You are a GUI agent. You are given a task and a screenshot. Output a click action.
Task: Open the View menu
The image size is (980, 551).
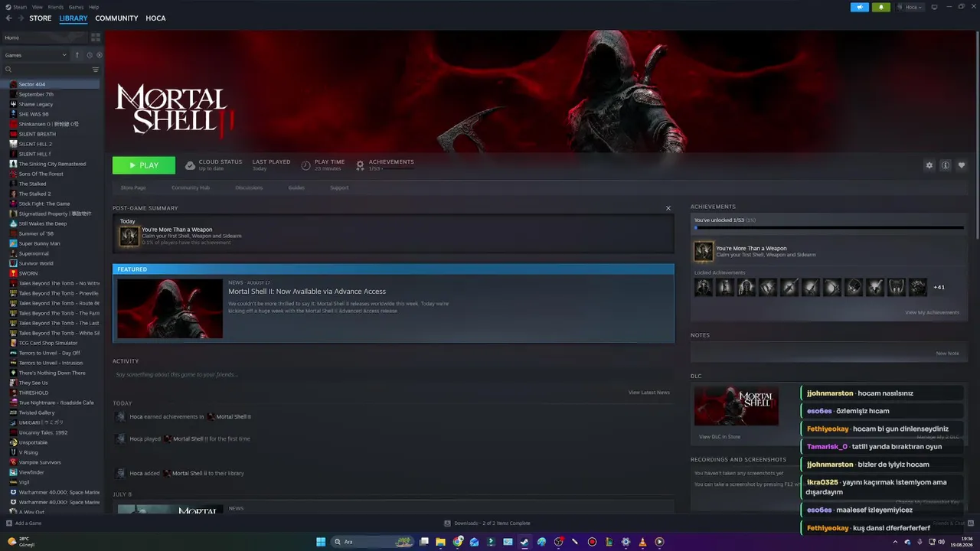37,7
